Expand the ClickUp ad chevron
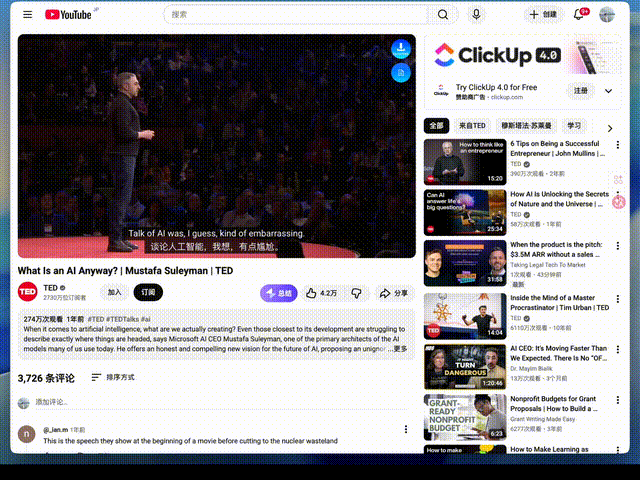This screenshot has width=640, height=480. coord(609,91)
